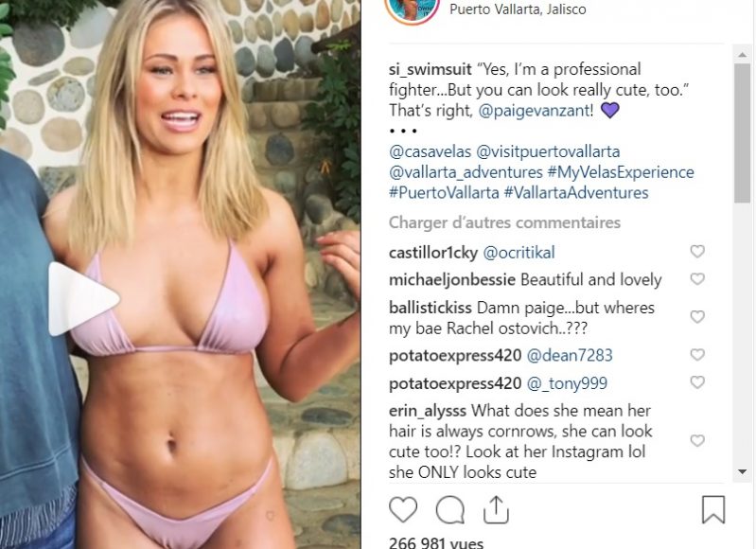Open the si_swimsuit profile avatar
This screenshot has height=549, width=756.
[x=412, y=8]
